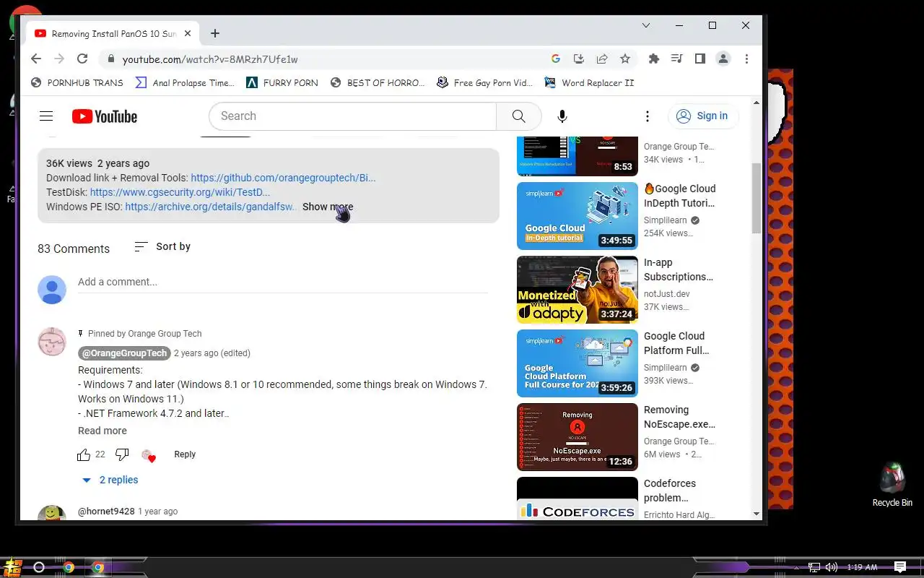Open the Google Cloud Platform Full Course thumbnail

577,363
